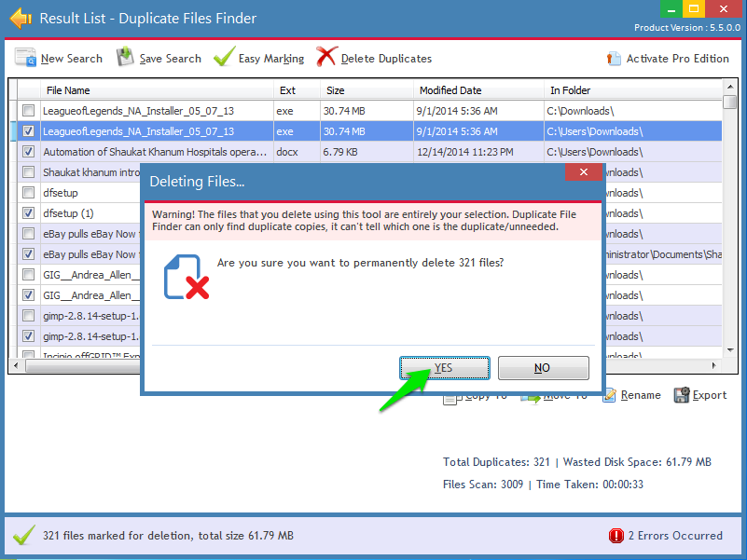Click the Activate Pro Edition icon
Screen dimensions: 747x560
[614, 59]
